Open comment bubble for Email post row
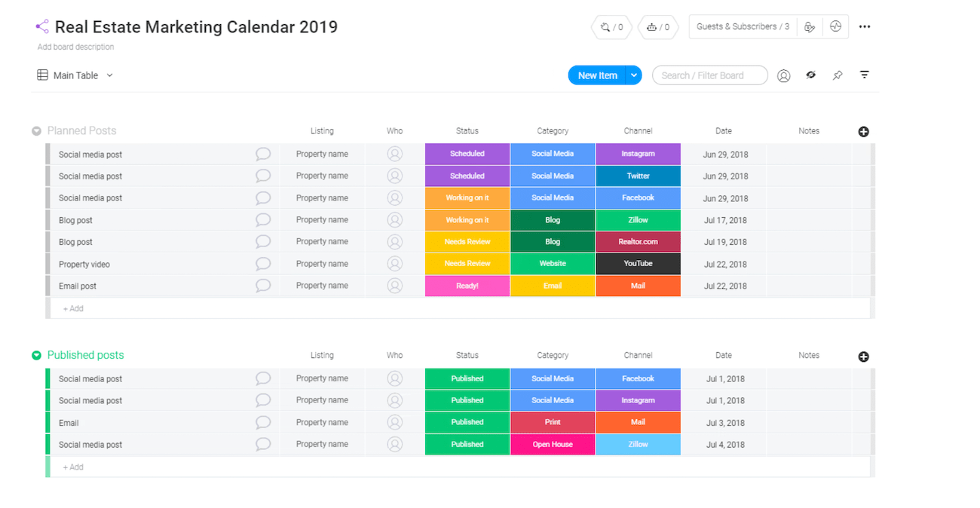980x508 pixels. tap(263, 286)
